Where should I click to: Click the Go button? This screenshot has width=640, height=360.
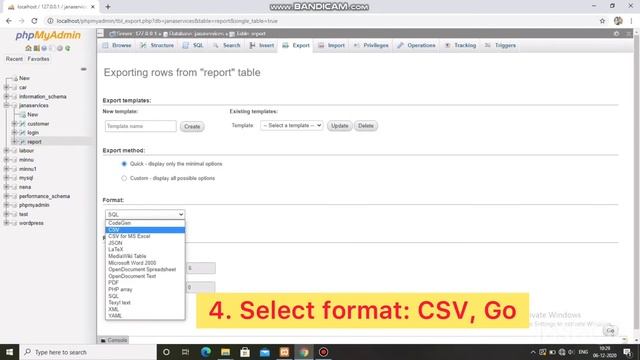(610, 331)
